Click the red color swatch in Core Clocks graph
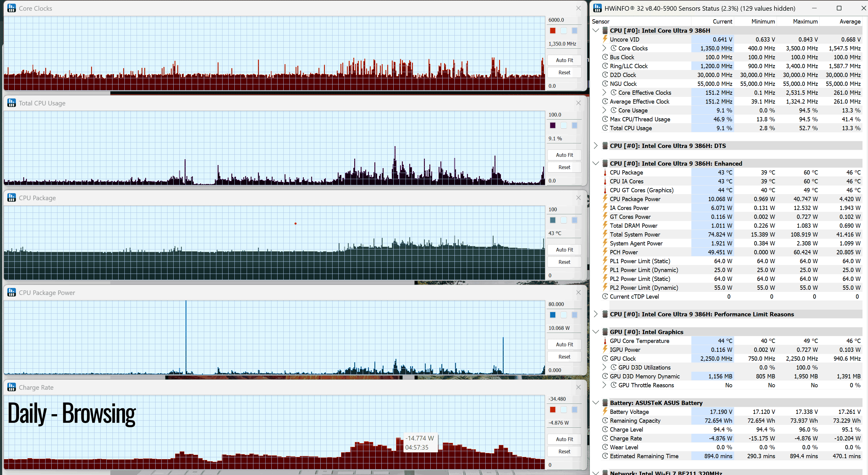Image resolution: width=868 pixels, height=475 pixels. click(553, 31)
